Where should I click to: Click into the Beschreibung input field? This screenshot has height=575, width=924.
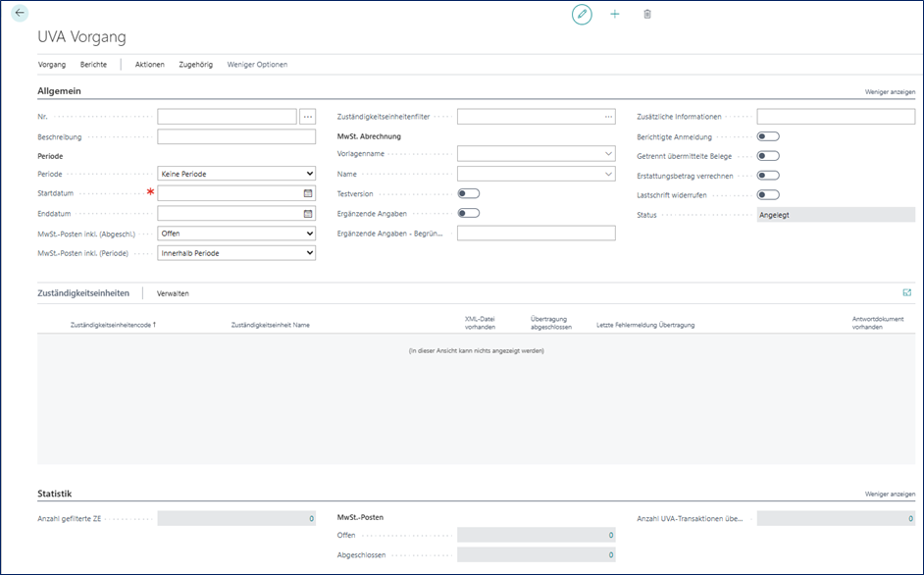click(236, 136)
